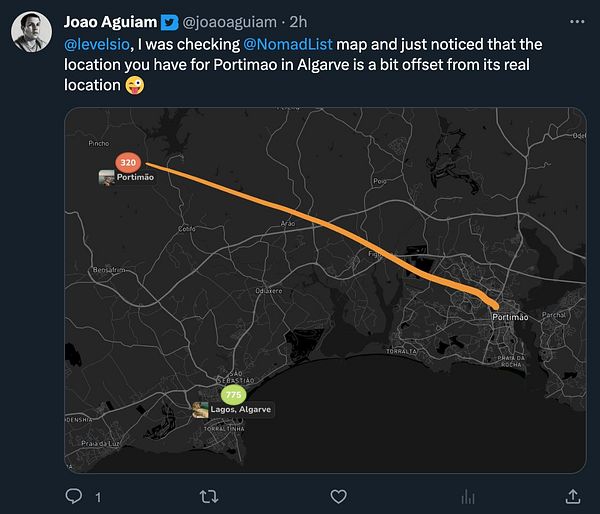600x514 pixels.
Task: Click the share upload icon
Action: 572,496
